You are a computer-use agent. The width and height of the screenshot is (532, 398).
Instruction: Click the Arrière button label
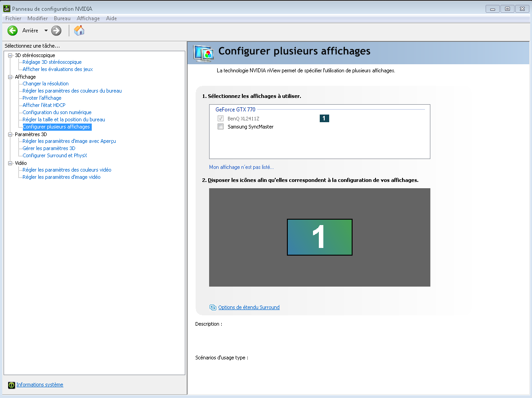click(30, 31)
